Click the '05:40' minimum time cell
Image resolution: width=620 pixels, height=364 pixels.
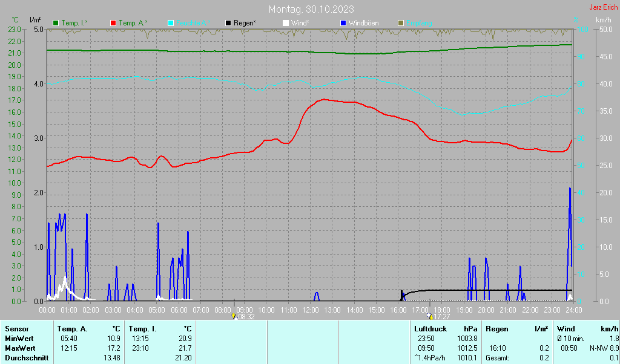[x=69, y=339]
